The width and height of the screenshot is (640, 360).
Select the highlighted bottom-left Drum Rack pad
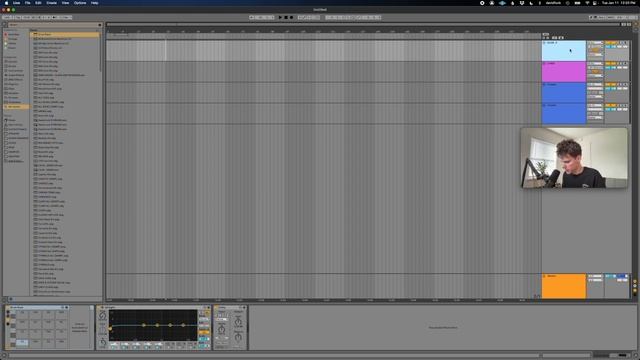pyautogui.click(x=22, y=342)
